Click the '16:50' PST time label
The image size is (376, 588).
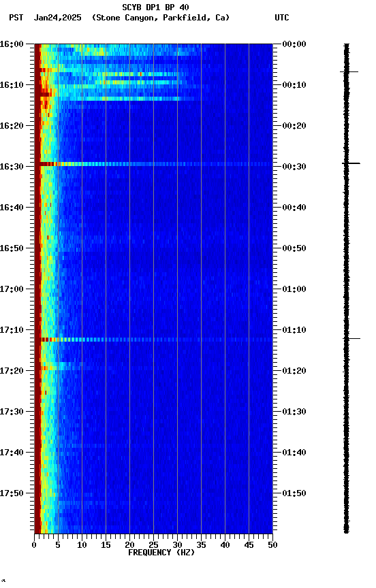pyautogui.click(x=12, y=248)
